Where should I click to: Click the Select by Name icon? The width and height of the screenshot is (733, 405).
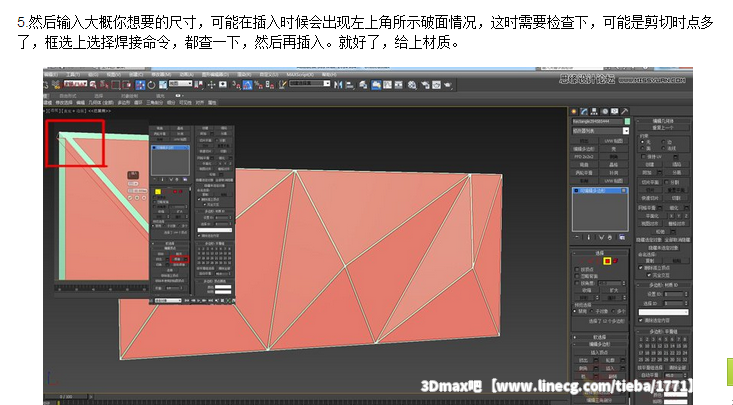104,85
